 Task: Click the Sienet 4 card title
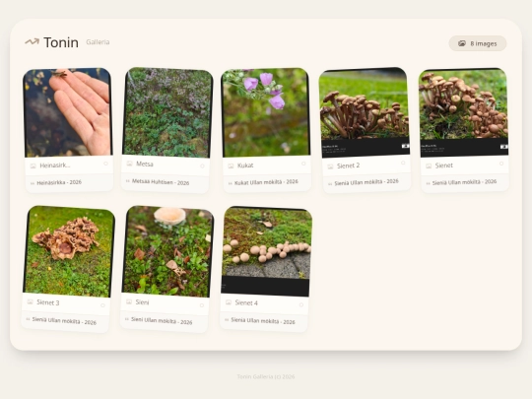[x=246, y=302]
